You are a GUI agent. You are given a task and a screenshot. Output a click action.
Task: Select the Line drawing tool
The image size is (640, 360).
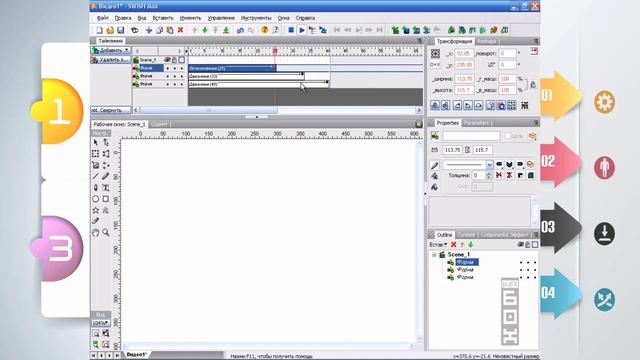[96, 176]
